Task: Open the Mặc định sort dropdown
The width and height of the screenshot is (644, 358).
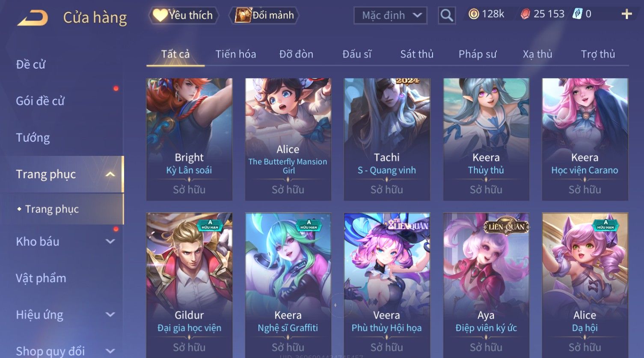Action: (390, 15)
